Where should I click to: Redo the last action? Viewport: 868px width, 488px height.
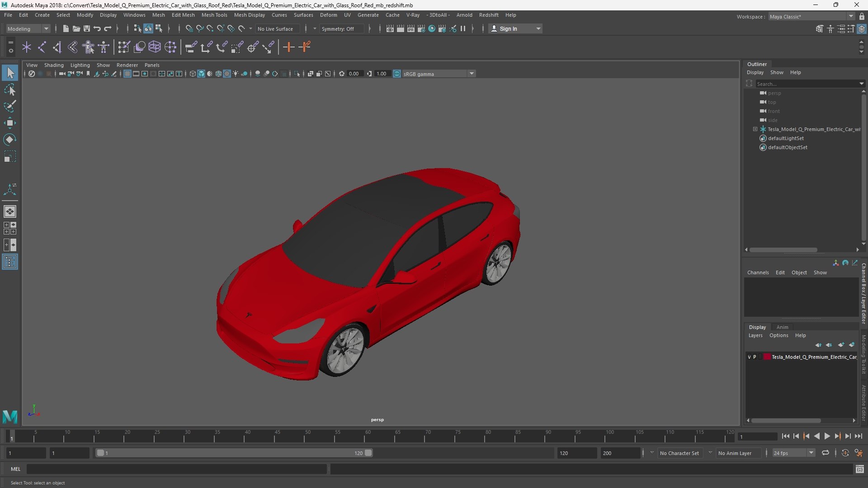point(108,28)
